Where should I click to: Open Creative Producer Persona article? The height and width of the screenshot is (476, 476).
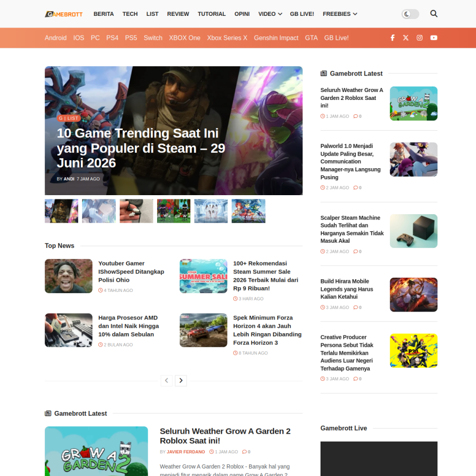(x=346, y=353)
